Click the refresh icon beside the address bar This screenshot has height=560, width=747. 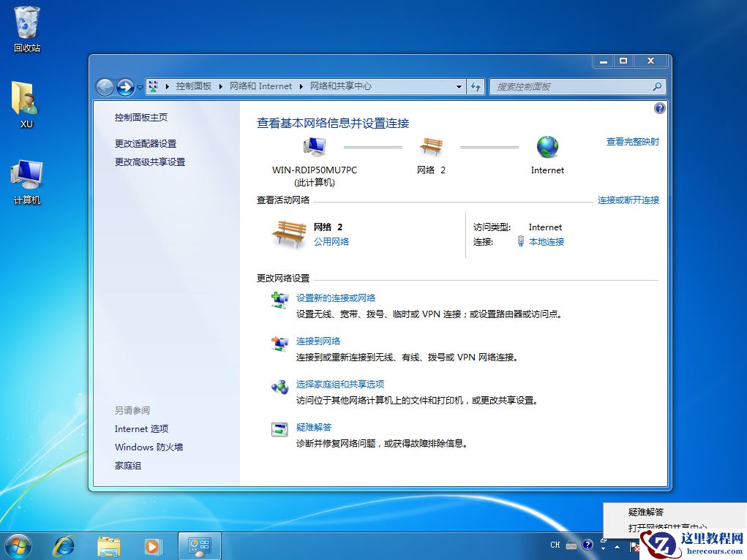pyautogui.click(x=476, y=86)
